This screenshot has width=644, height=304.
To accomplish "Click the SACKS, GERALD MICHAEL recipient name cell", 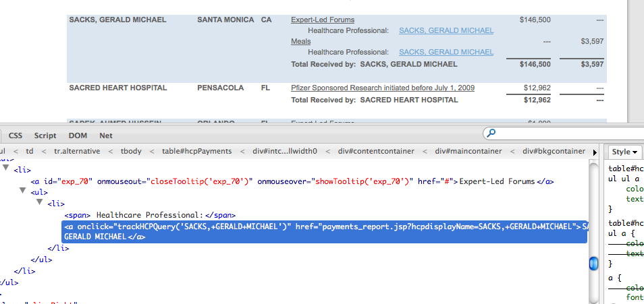I will pyautogui.click(x=117, y=20).
